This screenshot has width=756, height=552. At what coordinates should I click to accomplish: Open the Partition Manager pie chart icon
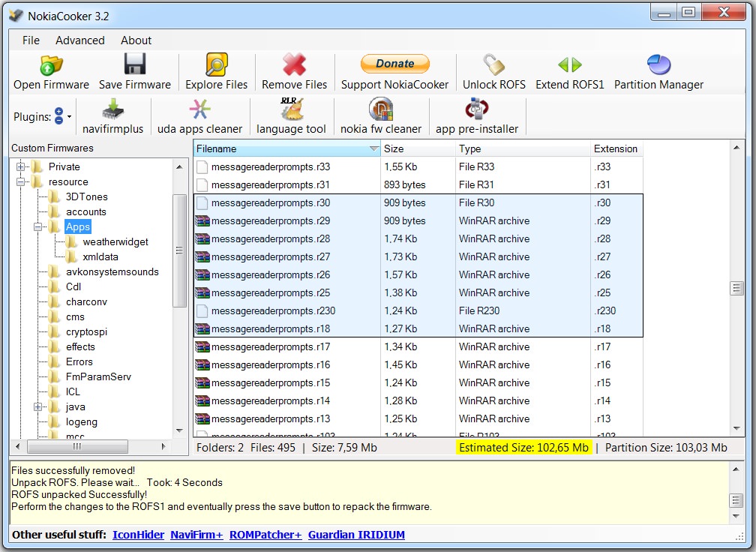(658, 64)
